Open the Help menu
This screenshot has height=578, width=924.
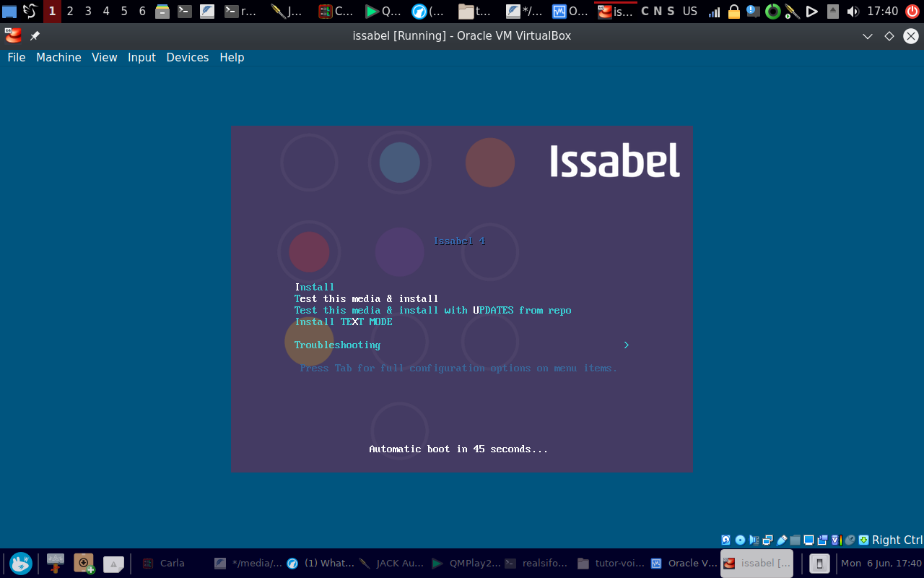coord(232,57)
